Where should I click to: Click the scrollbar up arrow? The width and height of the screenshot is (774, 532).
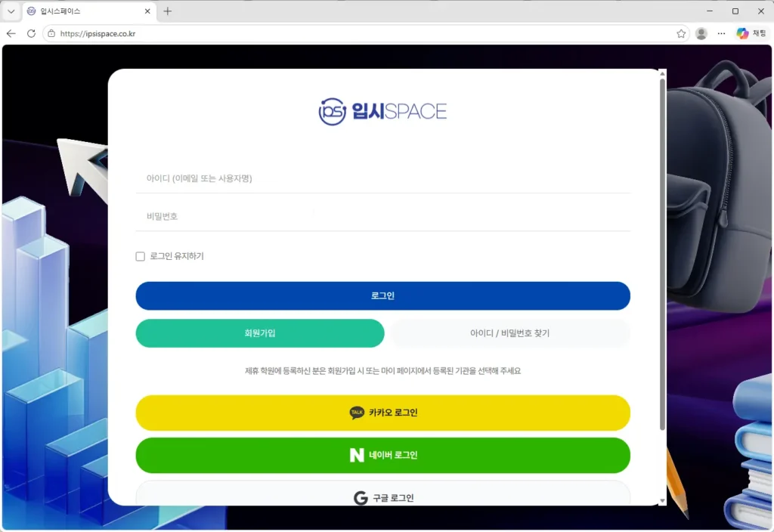point(662,73)
